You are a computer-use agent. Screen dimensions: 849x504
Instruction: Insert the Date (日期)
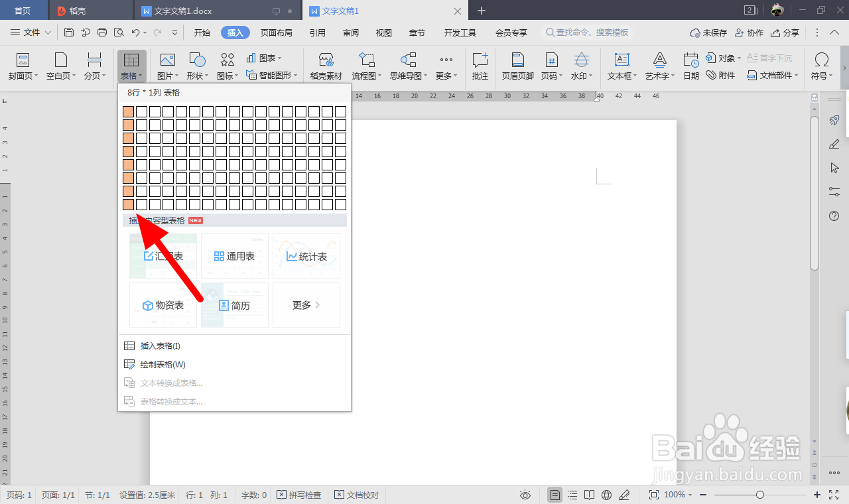[x=691, y=67]
